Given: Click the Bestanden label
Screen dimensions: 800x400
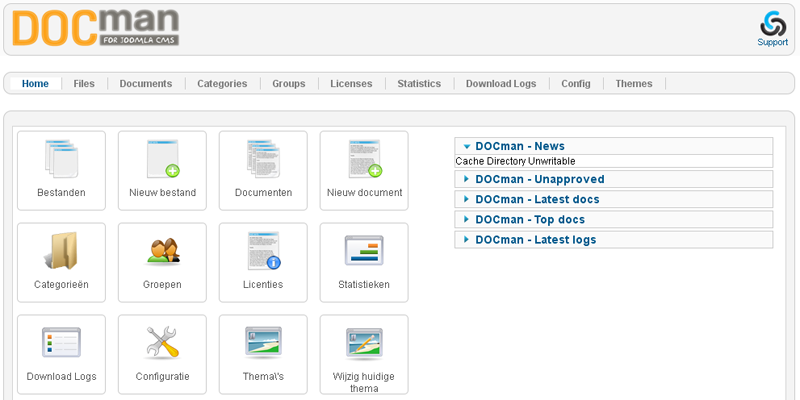Looking at the screenshot, I should pos(61,193).
